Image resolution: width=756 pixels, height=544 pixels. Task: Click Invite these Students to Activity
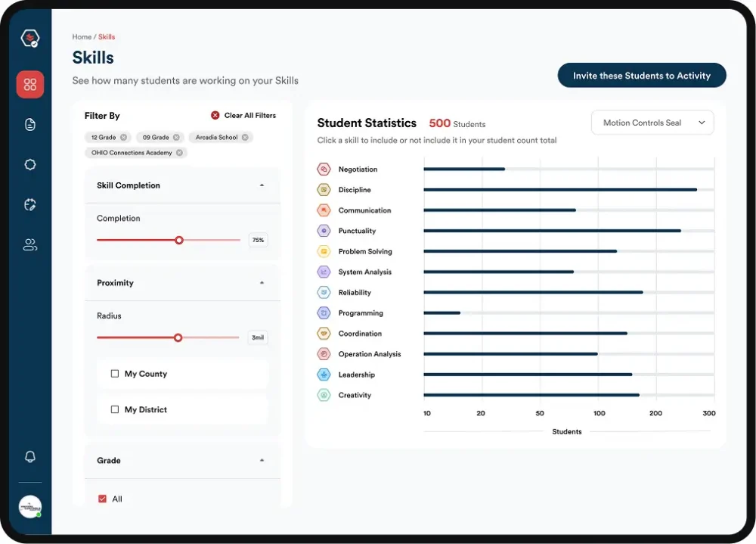[641, 76]
